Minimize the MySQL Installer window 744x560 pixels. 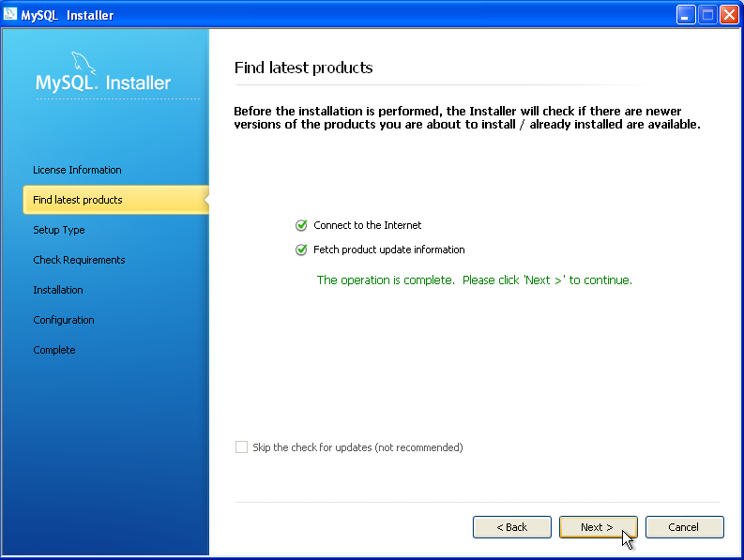687,14
